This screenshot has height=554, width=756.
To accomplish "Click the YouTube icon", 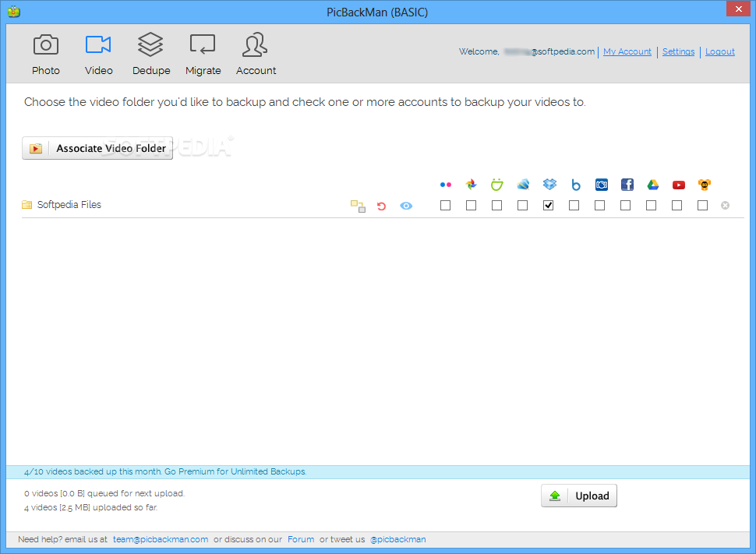I will click(x=678, y=185).
